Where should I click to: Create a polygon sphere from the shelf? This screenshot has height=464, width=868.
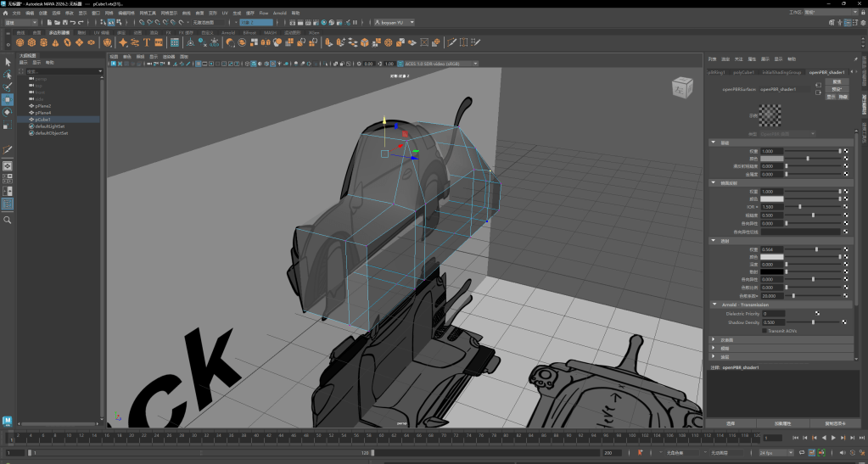coord(20,42)
